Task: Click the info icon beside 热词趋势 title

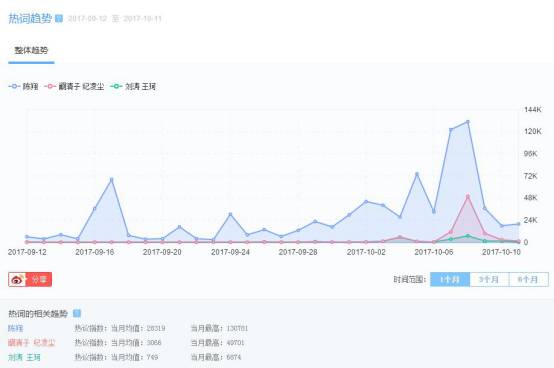Action: pyautogui.click(x=59, y=18)
